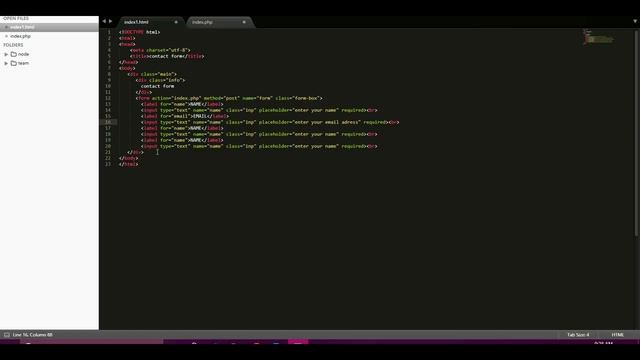Screen dimensions: 640x360
Task: Click the code minimap preview
Action: click(598, 37)
